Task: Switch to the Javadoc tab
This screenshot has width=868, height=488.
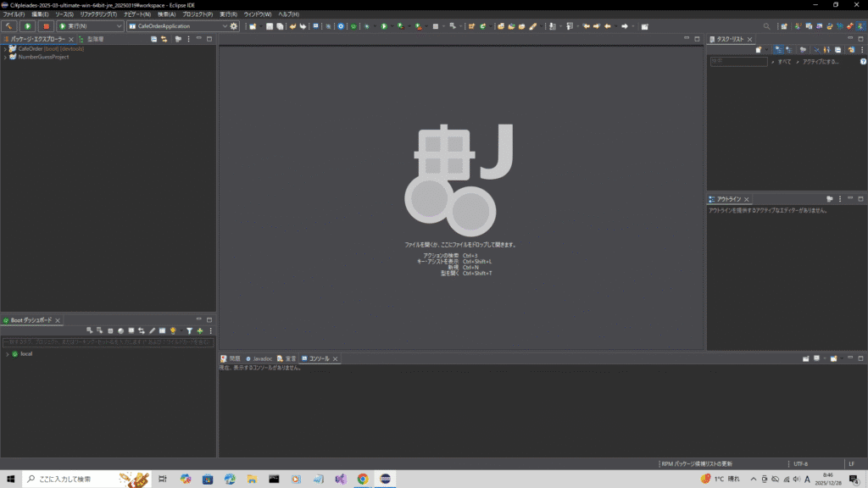Action: click(x=262, y=359)
